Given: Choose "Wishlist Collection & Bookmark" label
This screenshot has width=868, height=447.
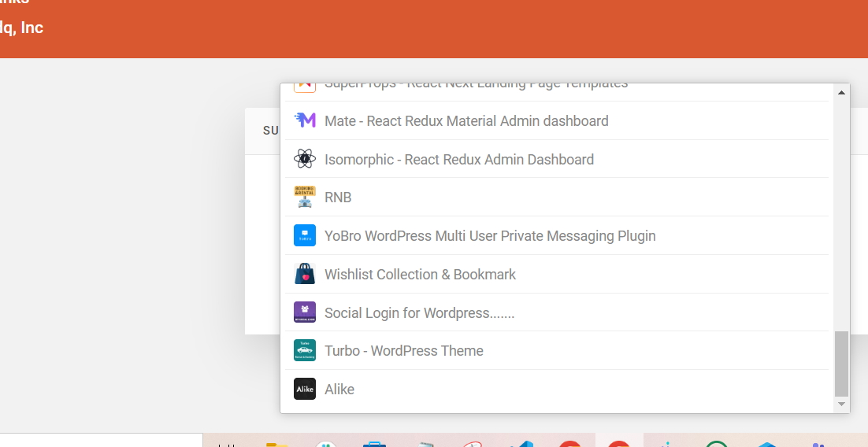Looking at the screenshot, I should pyautogui.click(x=420, y=275).
